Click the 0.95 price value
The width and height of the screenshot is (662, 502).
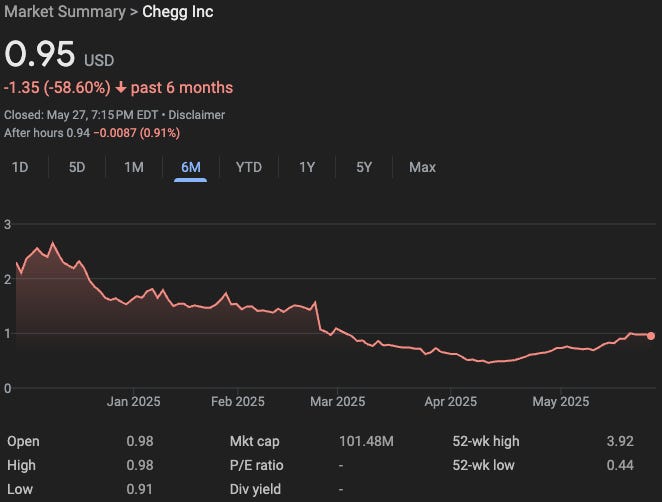40,54
